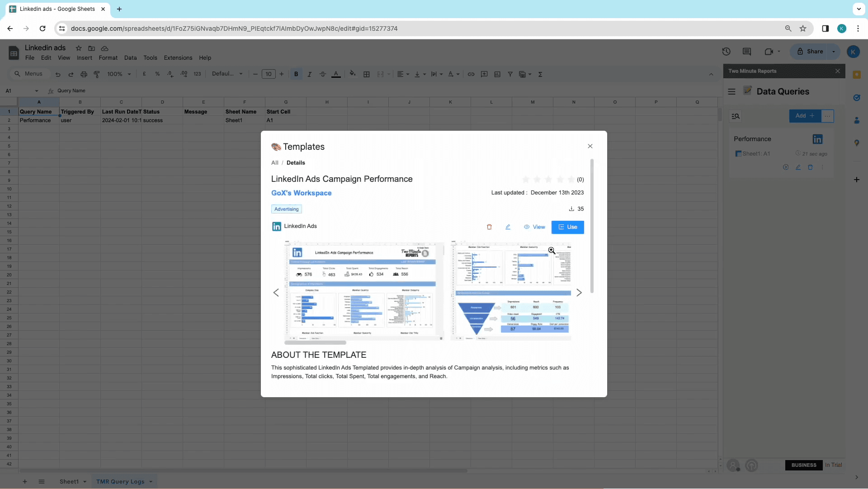Select the Advertising tag
The width and height of the screenshot is (868, 489).
tap(287, 209)
